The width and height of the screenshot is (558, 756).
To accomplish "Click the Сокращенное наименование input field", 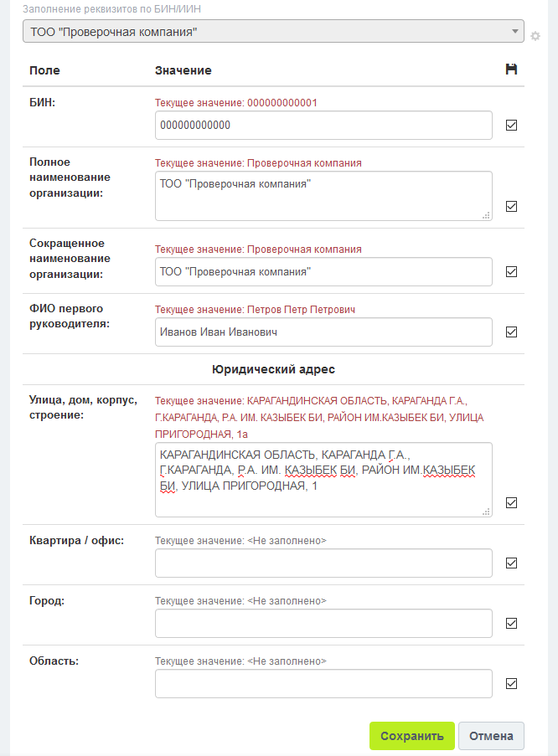I will coord(323,271).
